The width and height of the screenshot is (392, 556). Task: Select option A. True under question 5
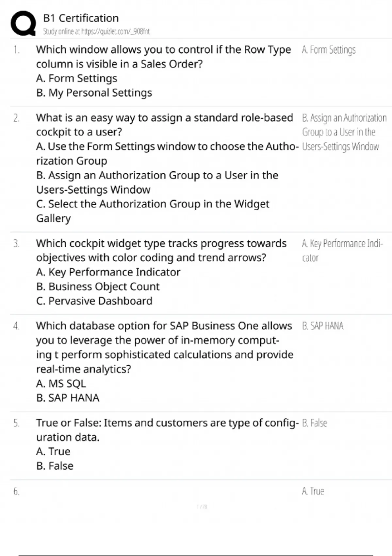[x=53, y=451]
